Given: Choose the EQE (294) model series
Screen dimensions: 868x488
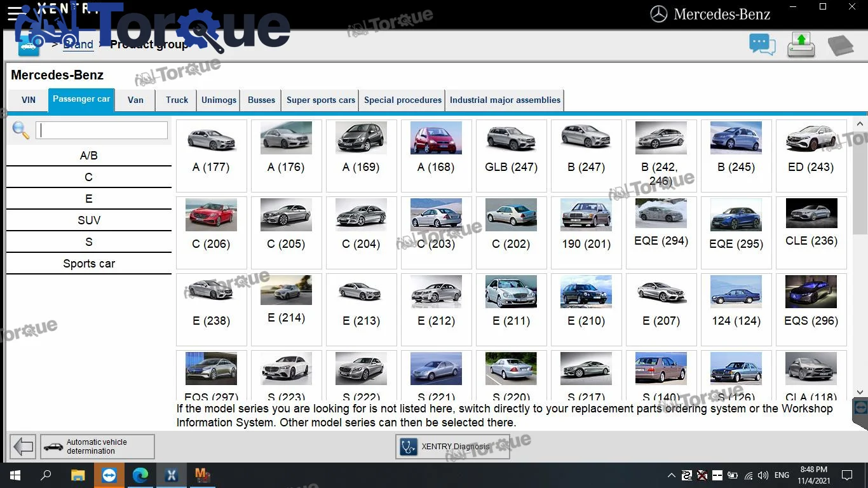Looking at the screenshot, I should click(x=661, y=233).
